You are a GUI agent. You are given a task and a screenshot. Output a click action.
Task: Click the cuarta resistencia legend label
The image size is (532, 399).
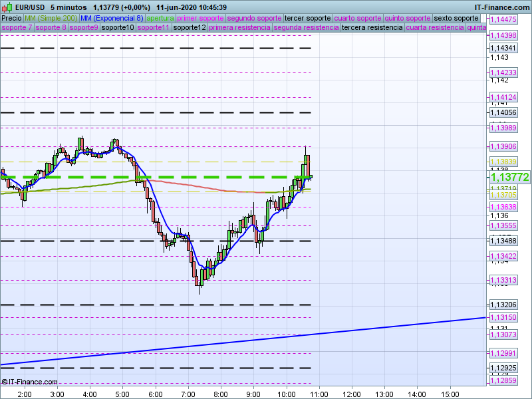pos(435,28)
